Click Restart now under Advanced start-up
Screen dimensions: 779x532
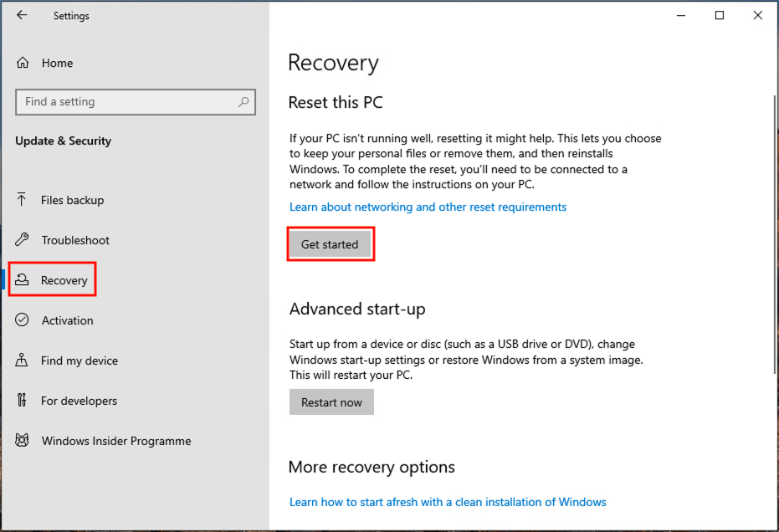tap(331, 402)
